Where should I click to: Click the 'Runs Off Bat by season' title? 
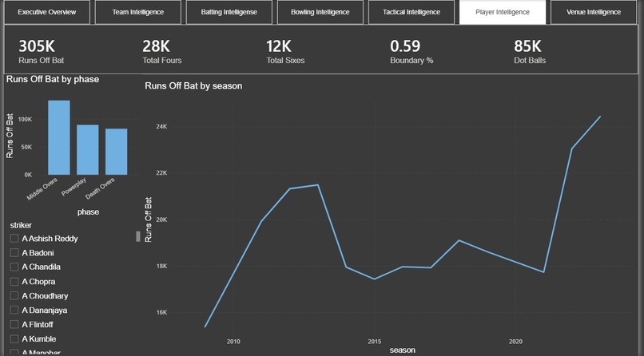[x=193, y=85]
